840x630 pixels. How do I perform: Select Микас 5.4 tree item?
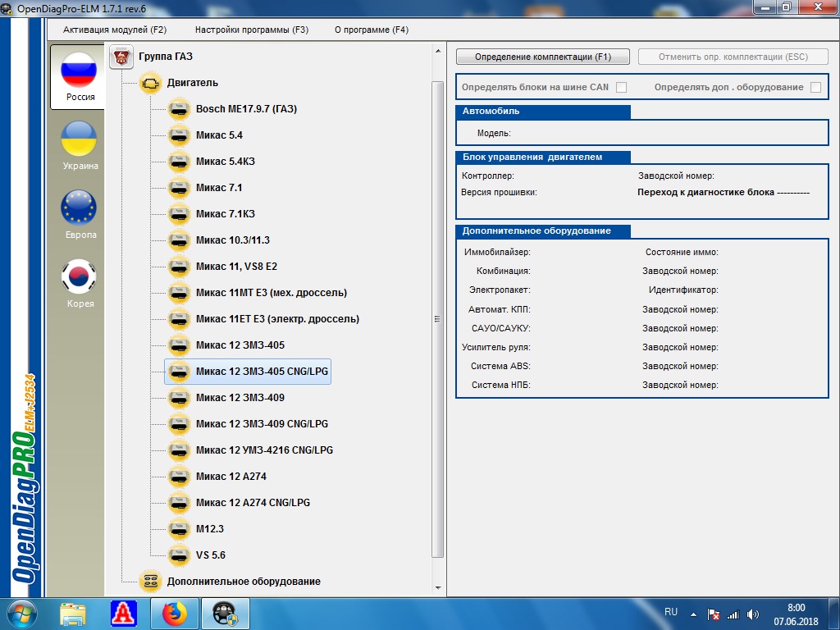click(219, 135)
